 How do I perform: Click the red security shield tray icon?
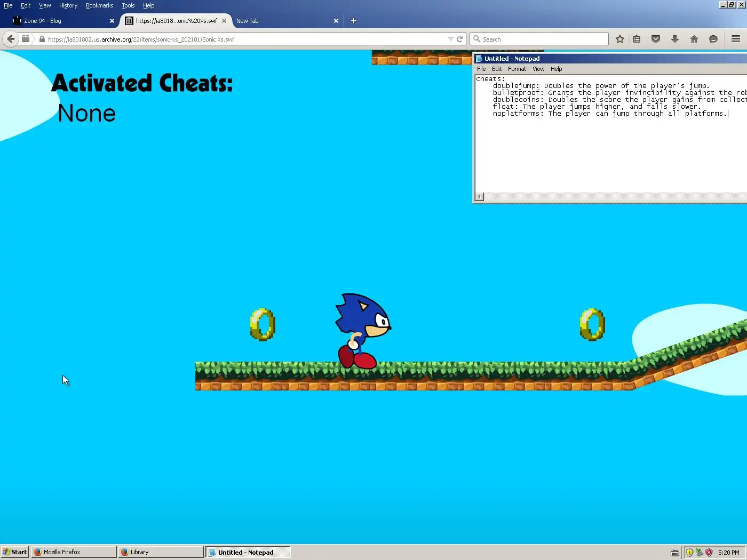coord(709,553)
